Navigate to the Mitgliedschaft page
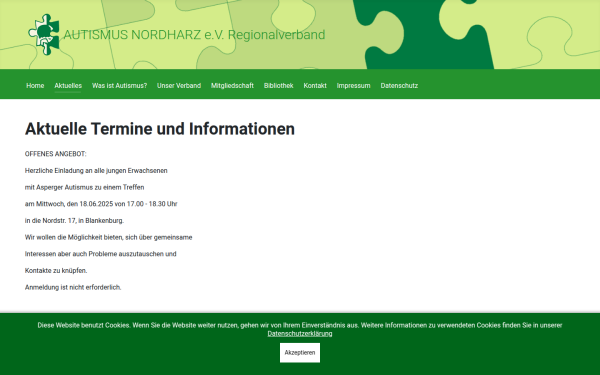Screen dimensions: 600x375 pos(232,86)
